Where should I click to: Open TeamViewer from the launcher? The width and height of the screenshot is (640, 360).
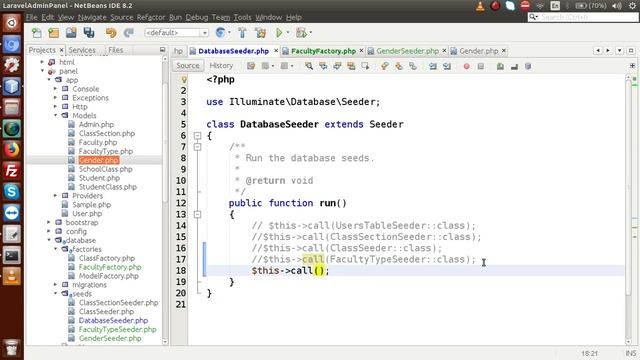[11, 213]
